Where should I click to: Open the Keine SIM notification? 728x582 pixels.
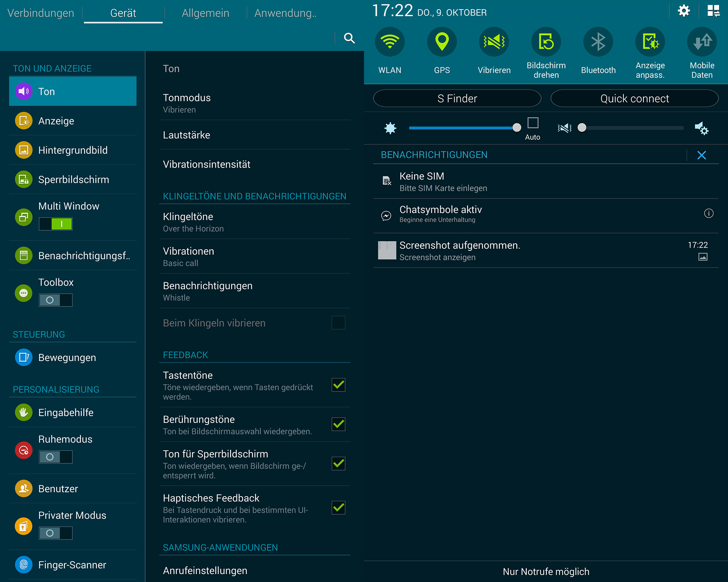click(x=546, y=181)
